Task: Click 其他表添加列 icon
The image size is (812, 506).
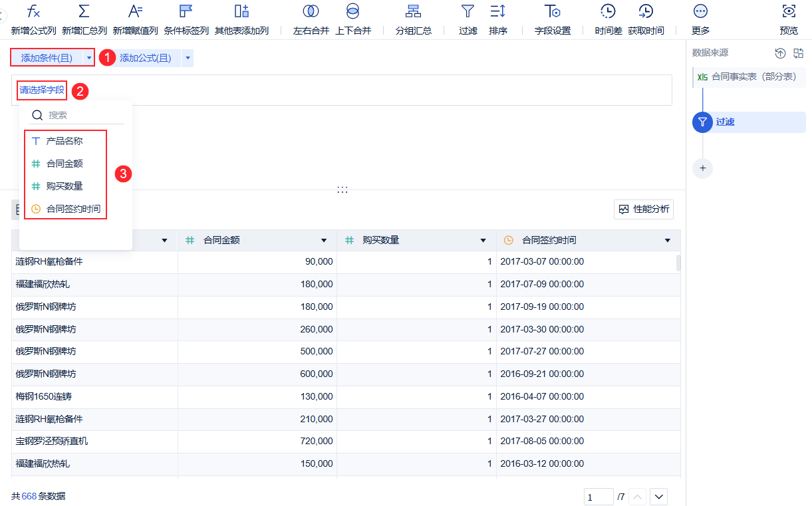Action: pos(241,11)
